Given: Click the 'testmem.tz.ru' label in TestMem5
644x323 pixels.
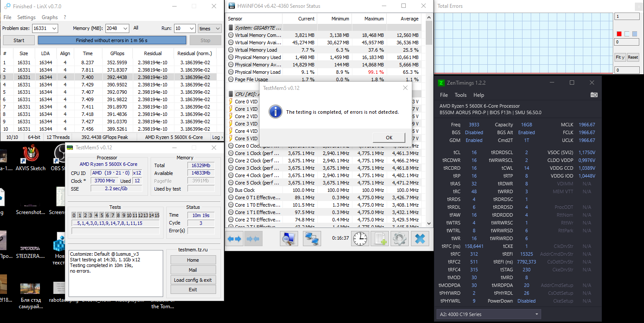Looking at the screenshot, I should point(193,250).
